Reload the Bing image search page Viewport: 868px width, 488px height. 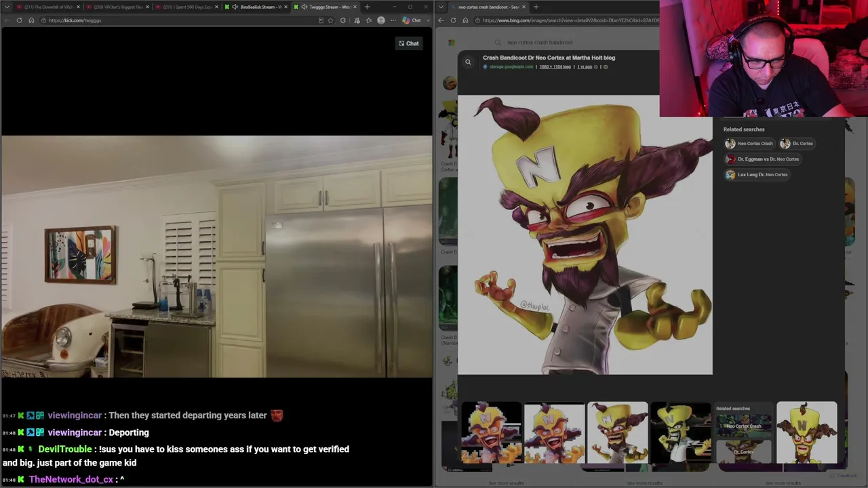pyautogui.click(x=453, y=20)
